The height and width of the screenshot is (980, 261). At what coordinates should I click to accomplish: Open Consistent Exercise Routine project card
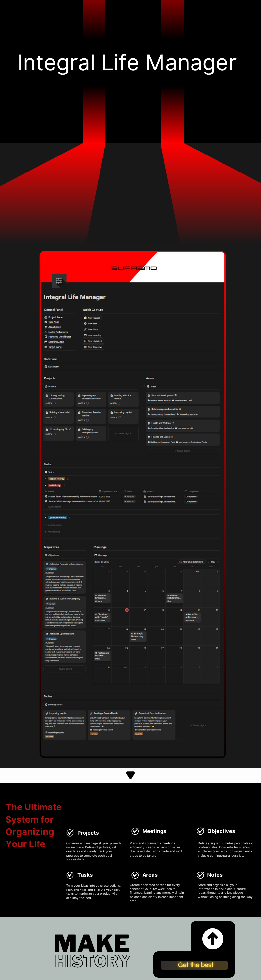[x=91, y=416]
